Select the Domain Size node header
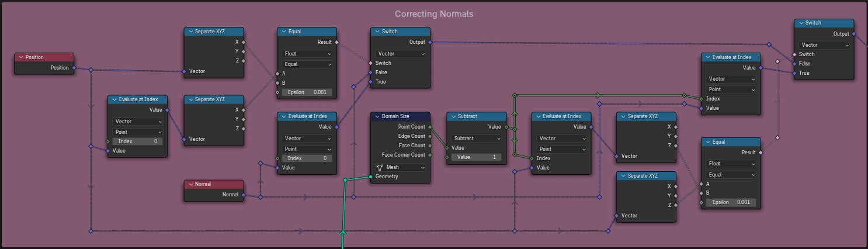 pyautogui.click(x=401, y=116)
